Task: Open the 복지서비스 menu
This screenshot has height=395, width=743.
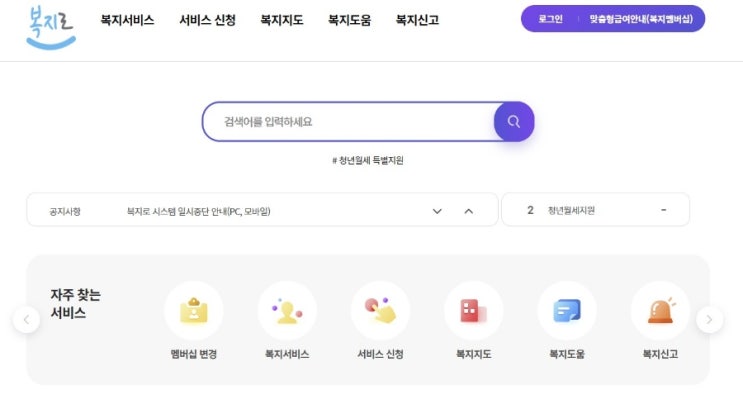Action: (x=127, y=20)
